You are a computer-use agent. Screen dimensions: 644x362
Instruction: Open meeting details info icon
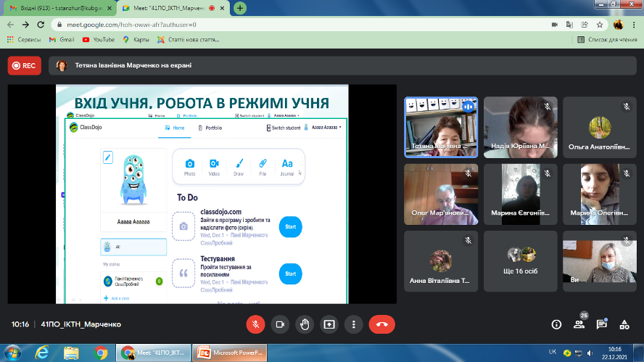point(556,324)
